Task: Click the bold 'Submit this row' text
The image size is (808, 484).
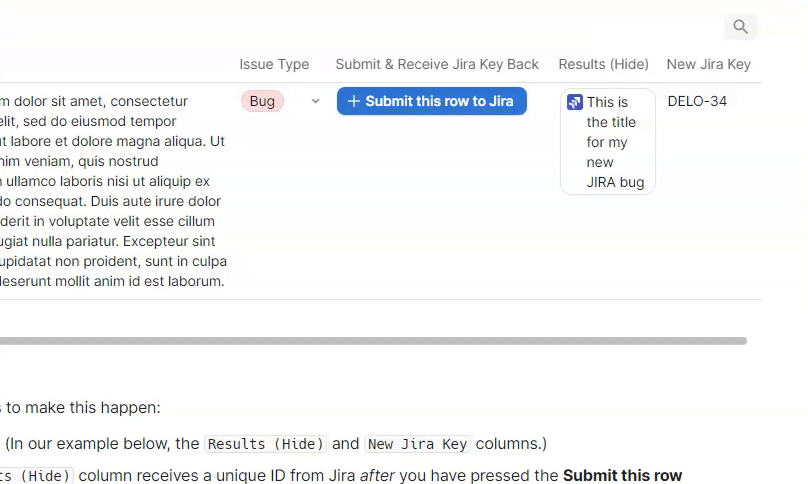Action: [622, 476]
